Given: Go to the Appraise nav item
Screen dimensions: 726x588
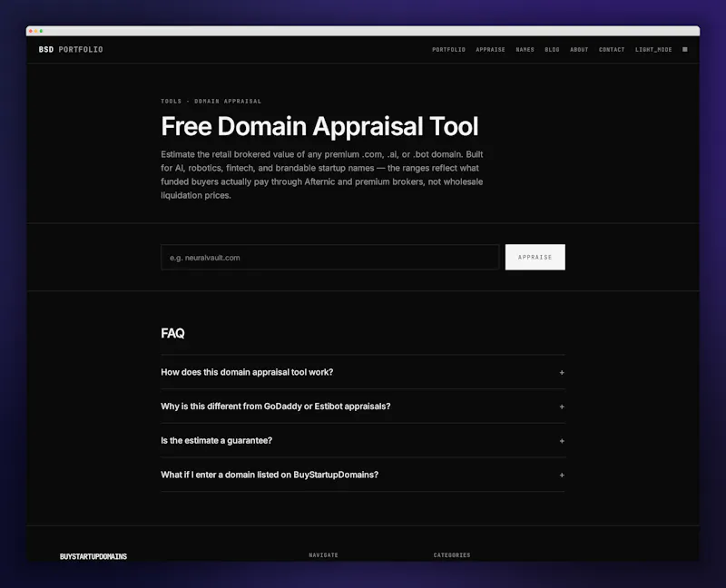Looking at the screenshot, I should pos(490,50).
